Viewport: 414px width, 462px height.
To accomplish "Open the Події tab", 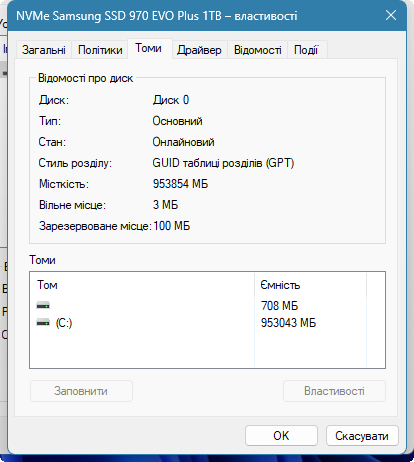I will tap(306, 50).
